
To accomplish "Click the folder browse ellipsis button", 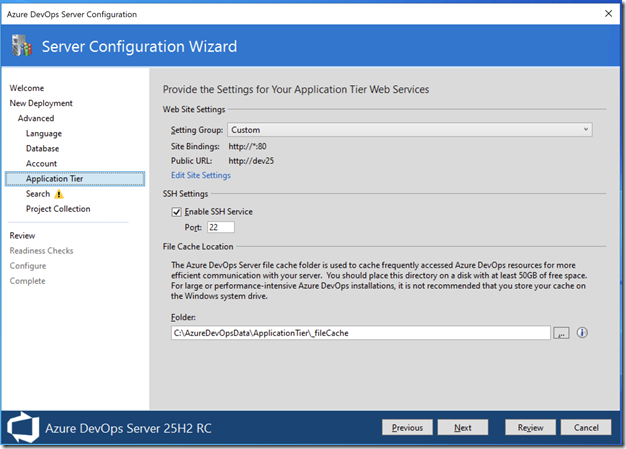I will pos(561,332).
